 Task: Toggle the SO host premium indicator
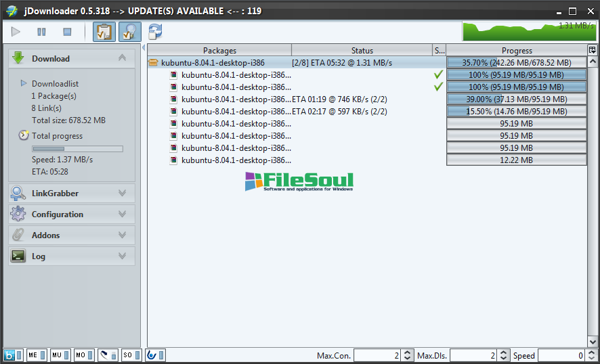pos(132,355)
